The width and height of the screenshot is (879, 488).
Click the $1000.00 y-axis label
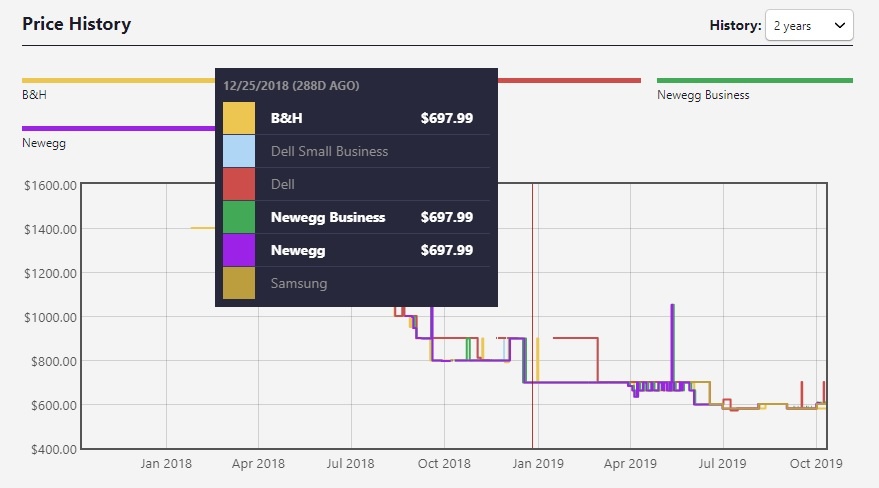click(x=49, y=317)
